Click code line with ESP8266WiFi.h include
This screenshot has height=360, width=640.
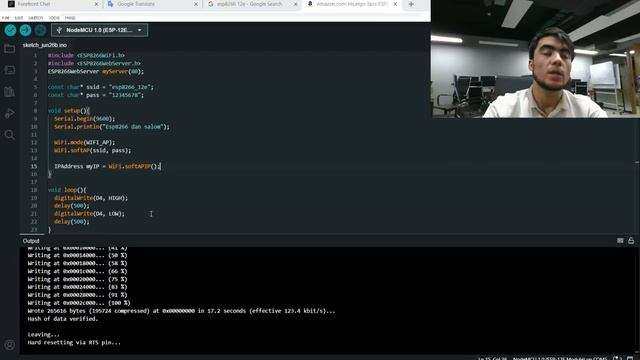(86, 55)
